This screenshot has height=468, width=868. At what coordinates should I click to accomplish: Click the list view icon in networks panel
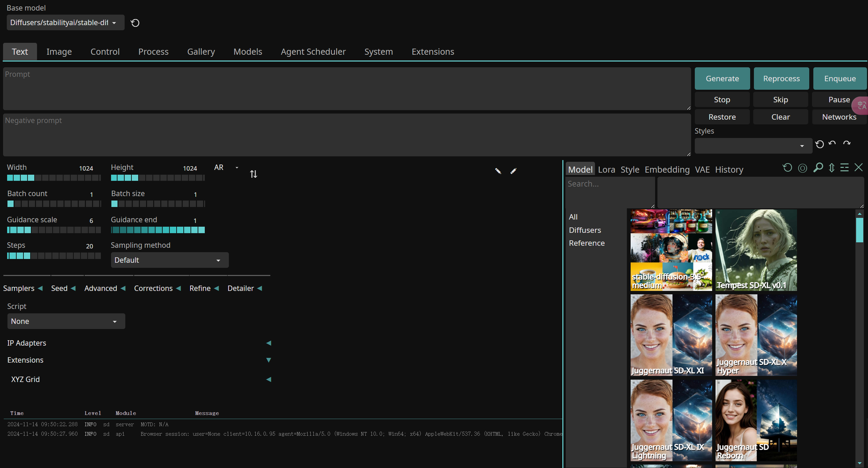tap(845, 168)
